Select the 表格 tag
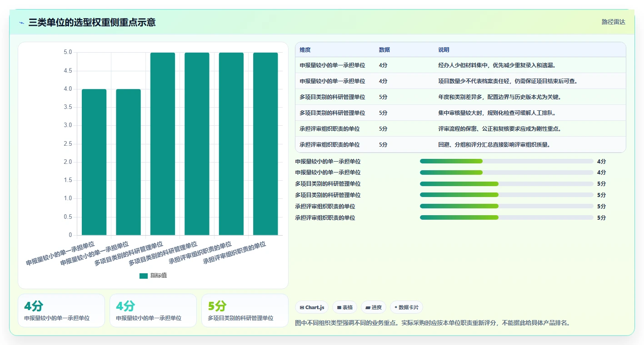The width and height of the screenshot is (644, 345). coord(345,307)
